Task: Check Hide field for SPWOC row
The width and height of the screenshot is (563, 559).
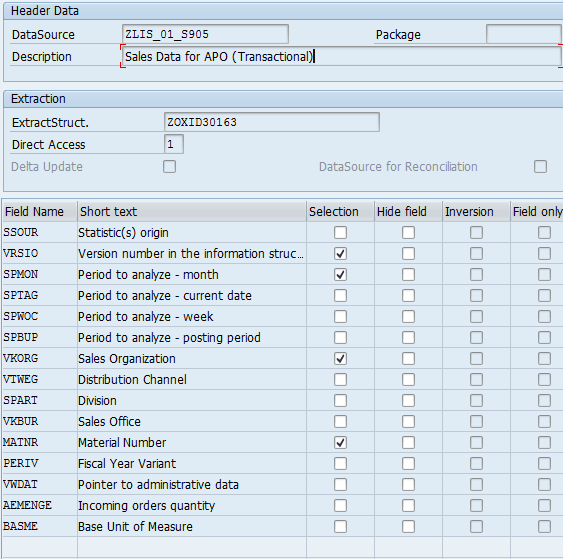Action: click(x=409, y=317)
